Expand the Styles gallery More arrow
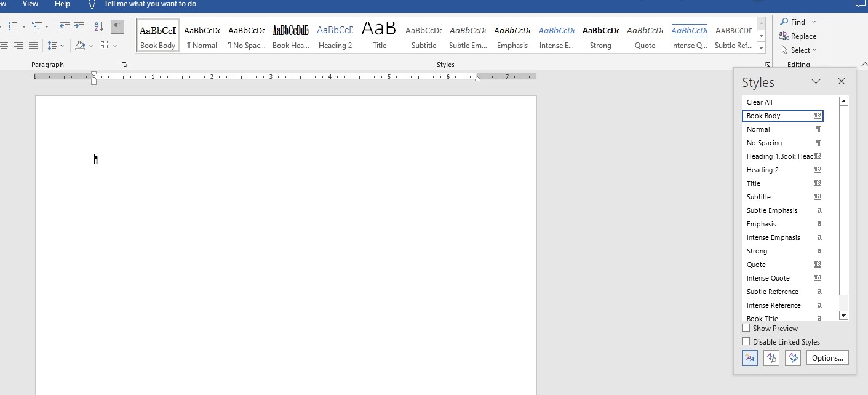868x395 pixels. click(762, 48)
